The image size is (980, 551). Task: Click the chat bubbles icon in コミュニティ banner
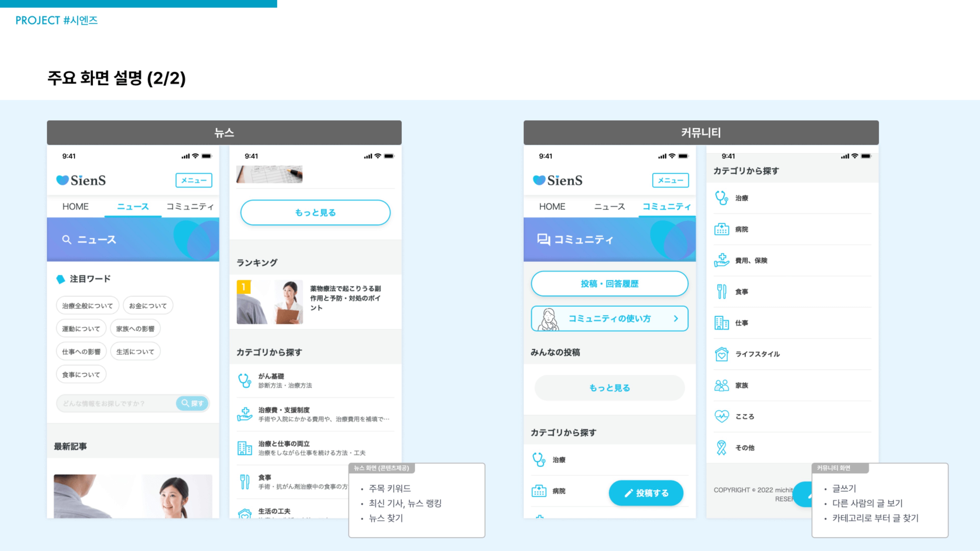click(544, 240)
